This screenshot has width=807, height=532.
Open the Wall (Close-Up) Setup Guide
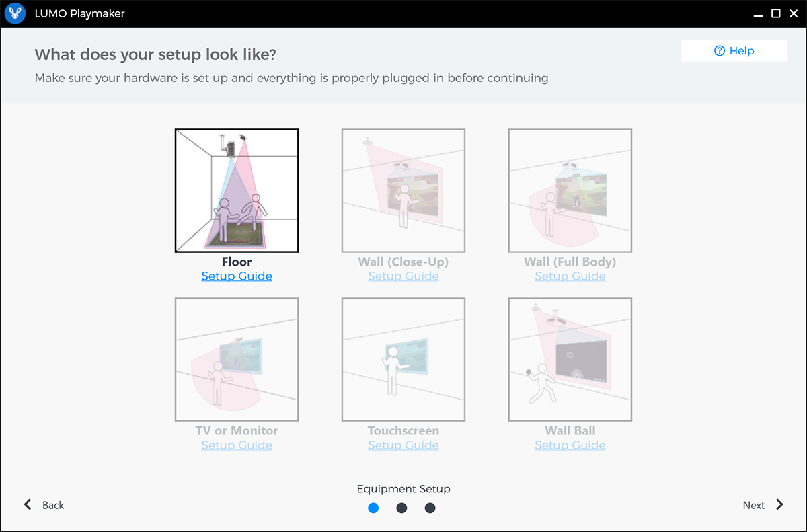click(403, 276)
